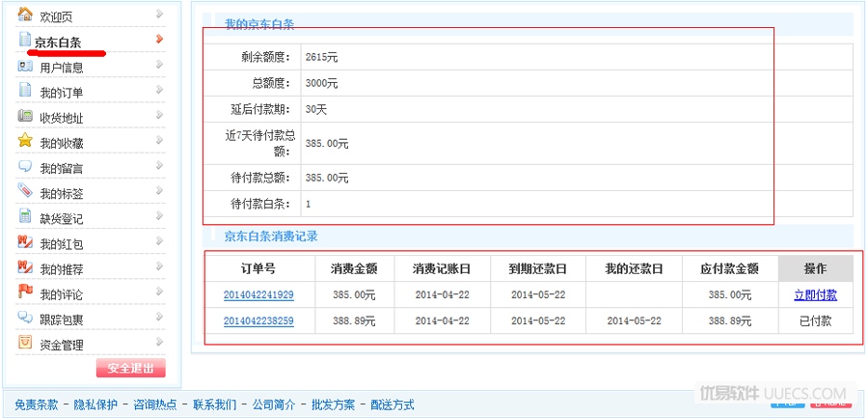The image size is (868, 418).
Task: Click the telephone icon beside 收货地址
Action: click(x=25, y=115)
